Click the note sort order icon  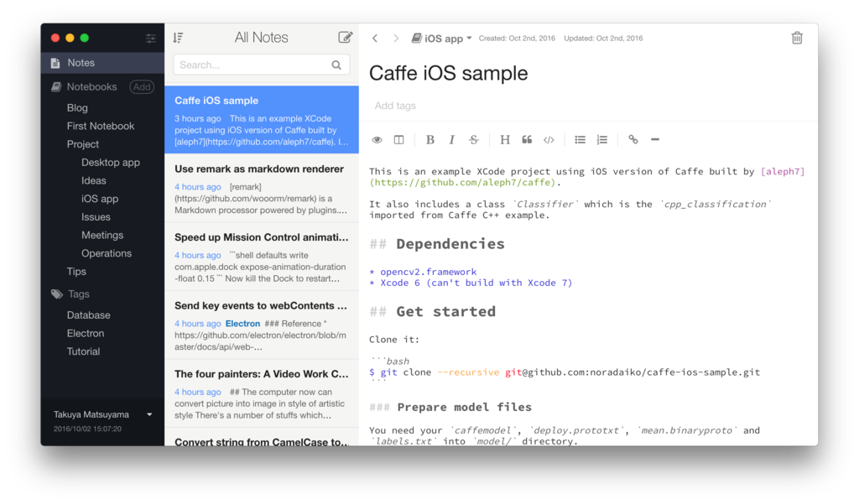tap(178, 38)
